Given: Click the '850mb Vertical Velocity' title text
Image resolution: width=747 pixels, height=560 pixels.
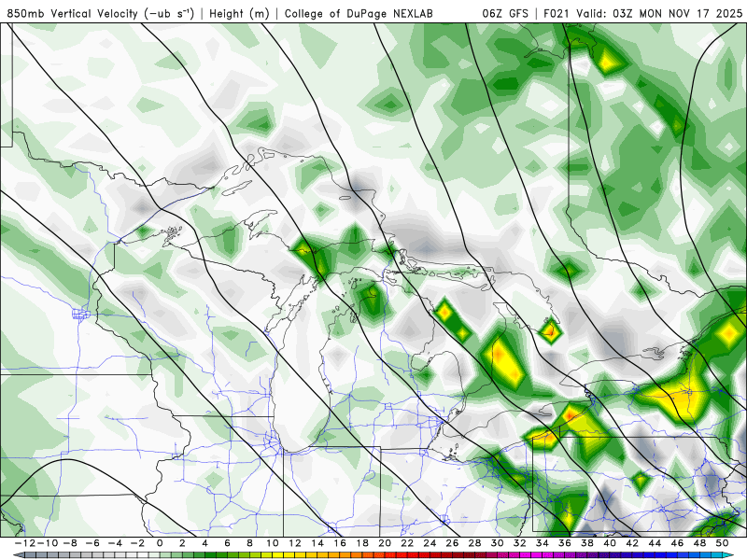Looking at the screenshot, I should tap(73, 13).
